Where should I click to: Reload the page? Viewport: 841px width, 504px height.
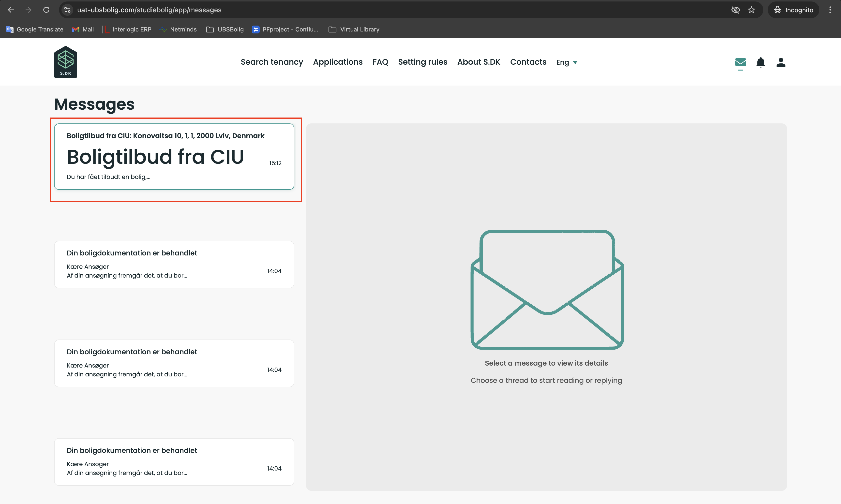[46, 10]
